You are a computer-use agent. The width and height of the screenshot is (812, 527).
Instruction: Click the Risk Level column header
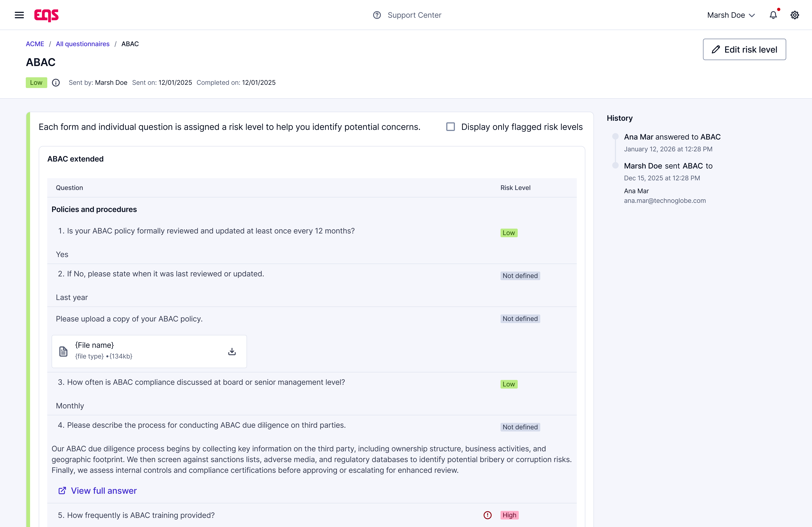(515, 188)
